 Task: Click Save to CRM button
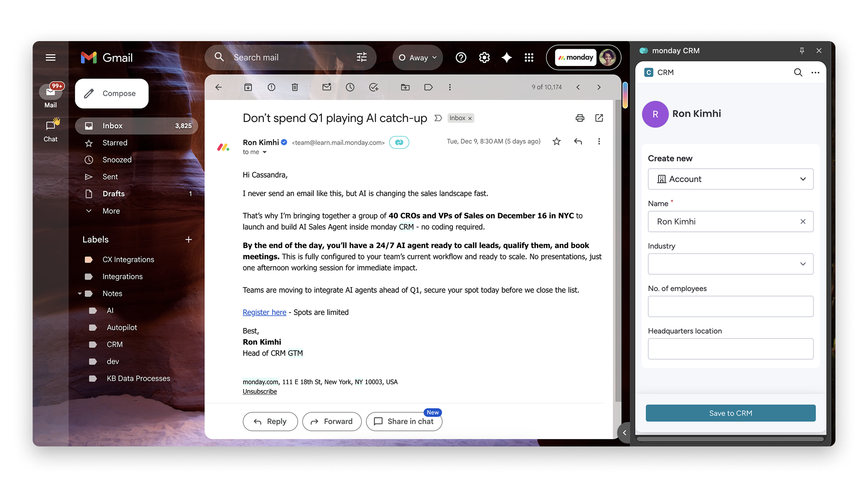tap(730, 413)
